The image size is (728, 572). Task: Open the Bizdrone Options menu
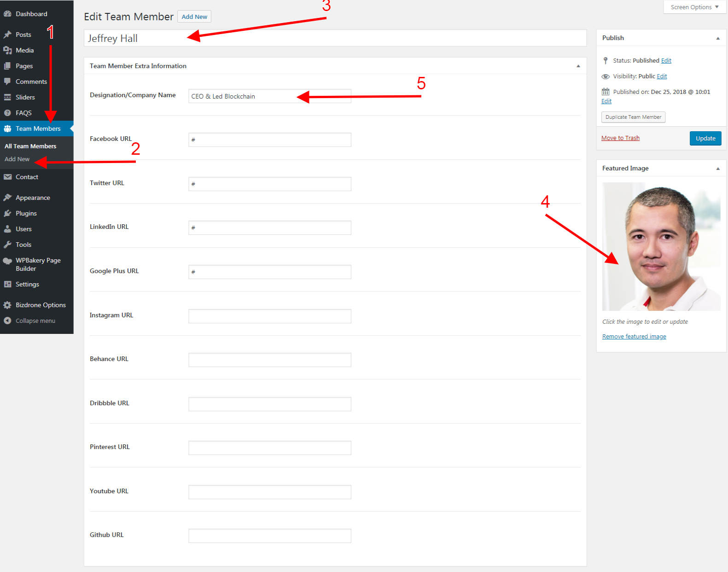coord(37,305)
